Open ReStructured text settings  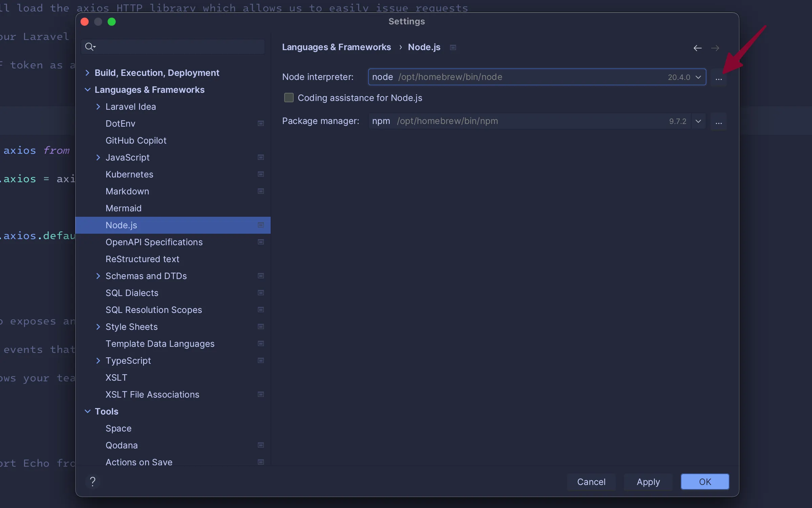(173, 259)
